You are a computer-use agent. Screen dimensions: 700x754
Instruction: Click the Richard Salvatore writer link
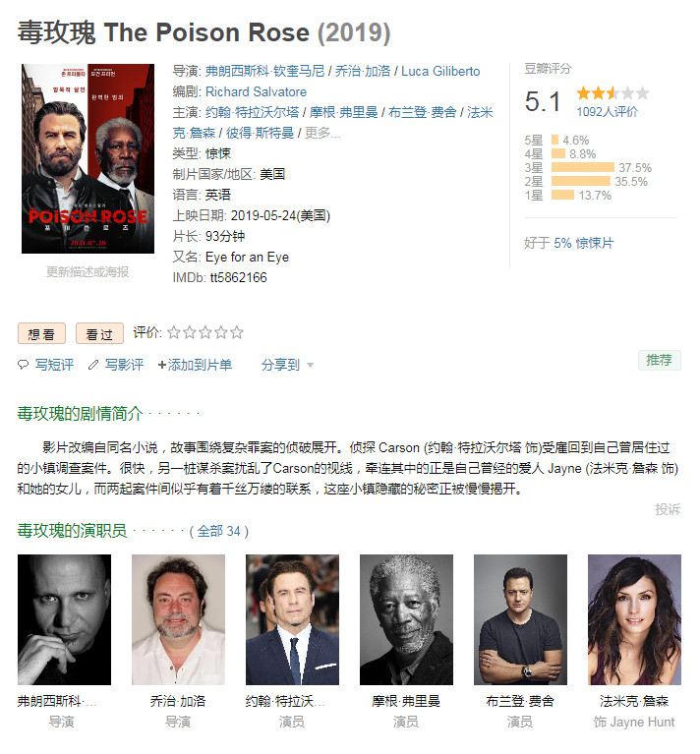click(256, 91)
